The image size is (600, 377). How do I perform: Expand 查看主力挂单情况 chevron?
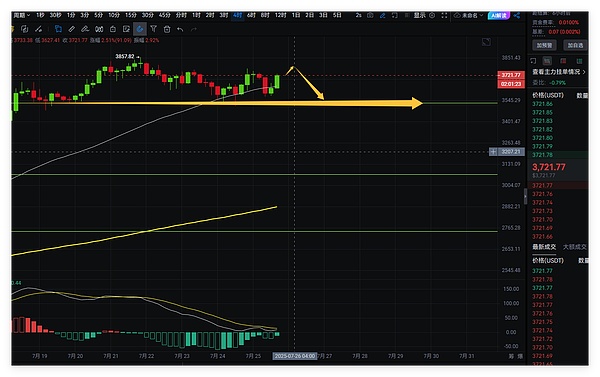tap(584, 72)
